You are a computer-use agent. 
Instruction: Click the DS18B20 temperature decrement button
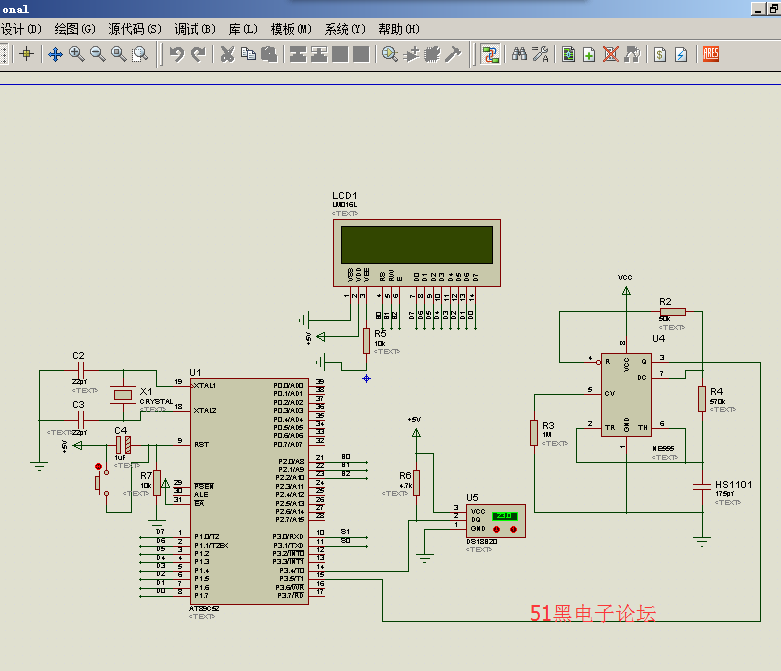coord(496,529)
